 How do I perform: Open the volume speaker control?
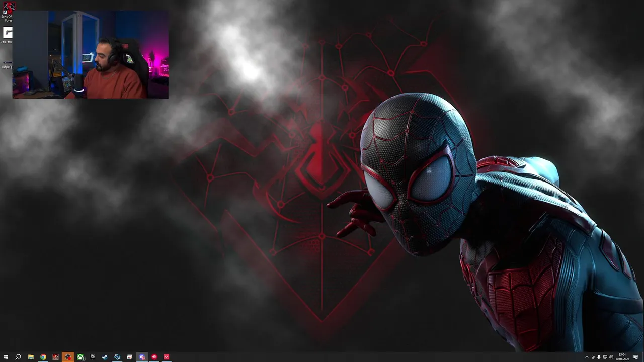611,357
